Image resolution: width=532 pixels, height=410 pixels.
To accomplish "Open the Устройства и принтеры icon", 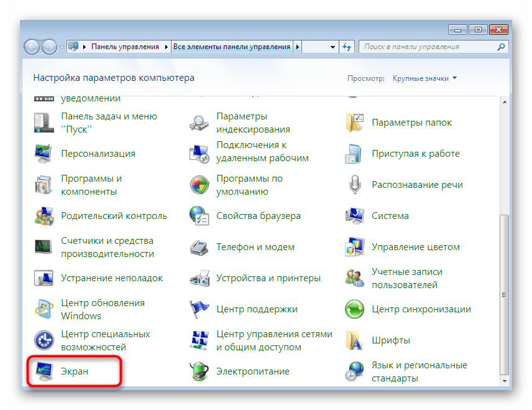I will coord(199,278).
